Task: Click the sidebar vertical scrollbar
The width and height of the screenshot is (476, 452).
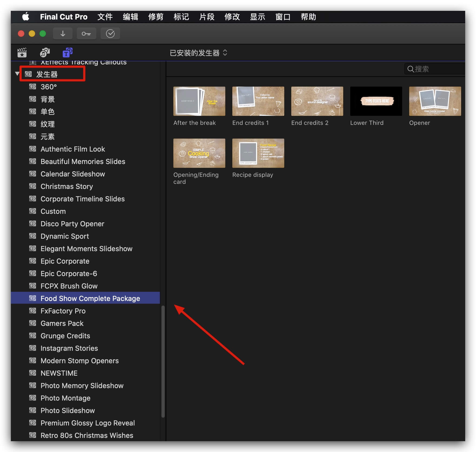Action: pos(163,362)
